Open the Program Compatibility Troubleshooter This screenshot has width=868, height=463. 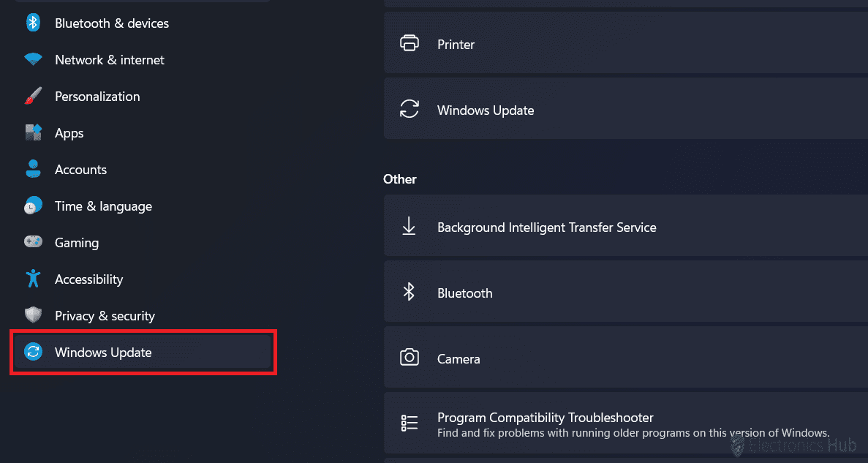tap(545, 418)
